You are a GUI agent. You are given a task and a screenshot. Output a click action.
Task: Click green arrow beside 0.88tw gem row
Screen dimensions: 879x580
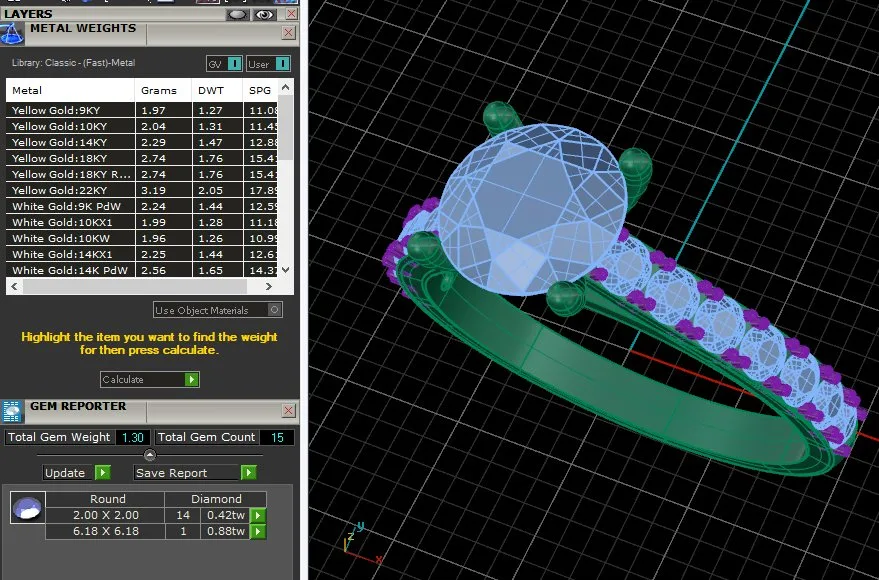257,531
